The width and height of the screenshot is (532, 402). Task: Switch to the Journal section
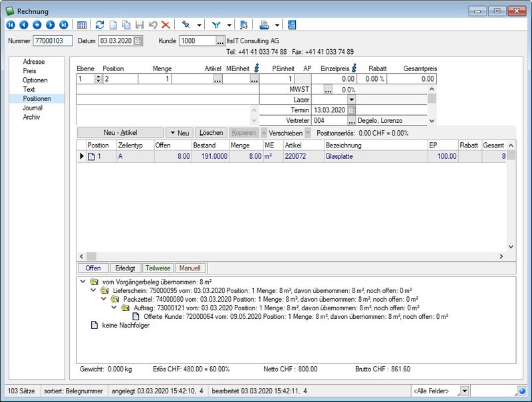pyautogui.click(x=33, y=108)
